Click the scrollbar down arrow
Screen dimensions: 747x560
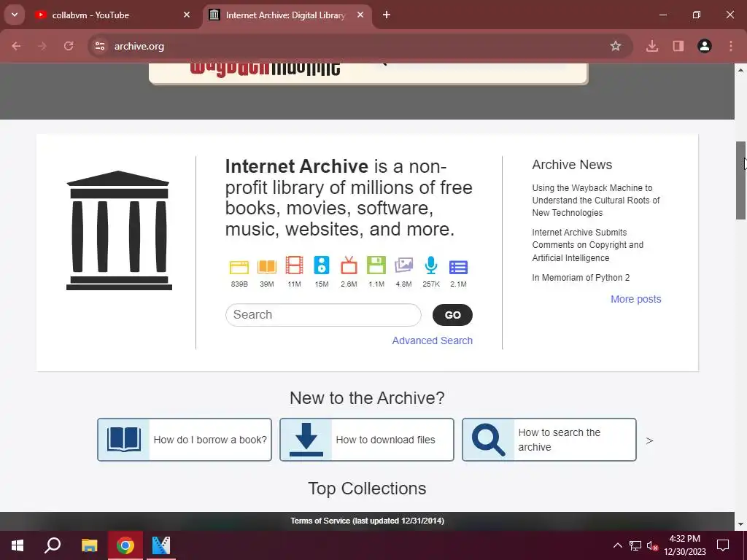741,524
